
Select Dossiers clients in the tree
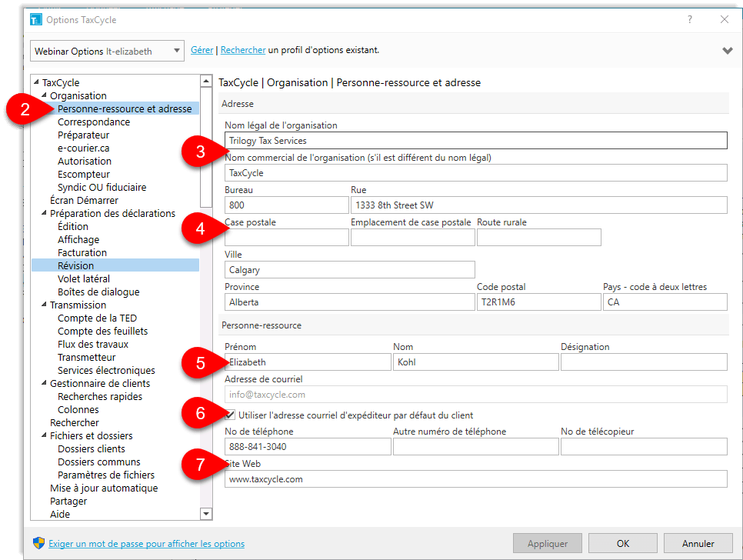point(92,448)
